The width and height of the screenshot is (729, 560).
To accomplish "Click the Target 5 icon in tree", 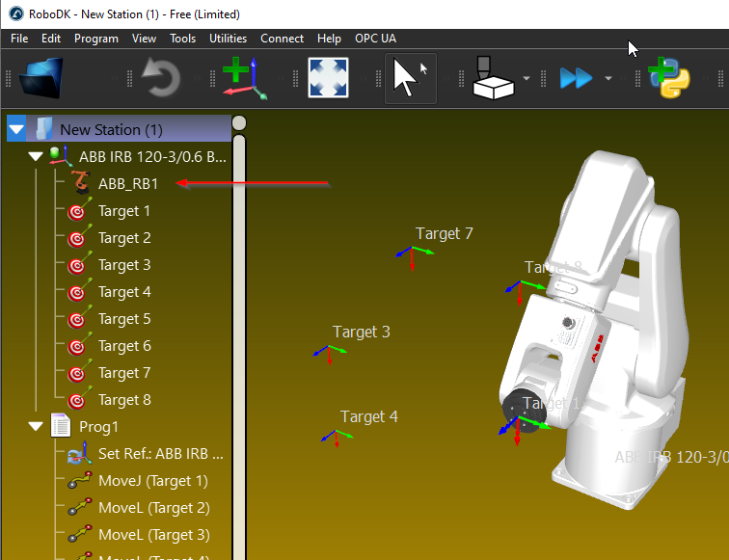I will [79, 317].
